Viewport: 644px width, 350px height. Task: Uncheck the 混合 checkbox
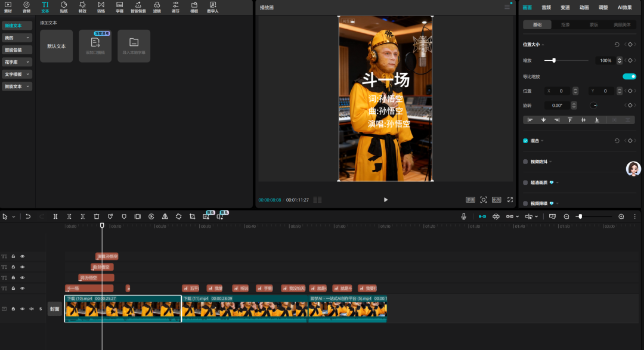coord(525,141)
